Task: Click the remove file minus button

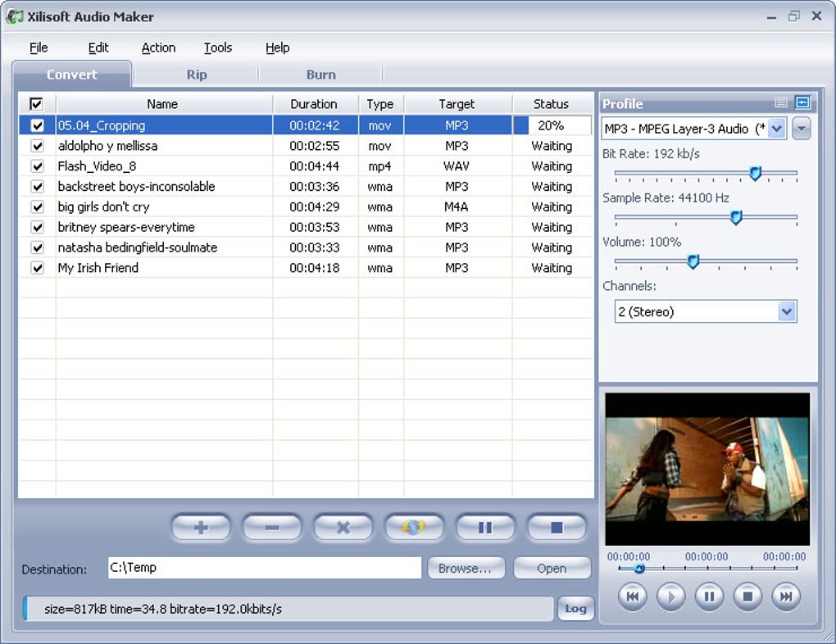Action: click(272, 528)
